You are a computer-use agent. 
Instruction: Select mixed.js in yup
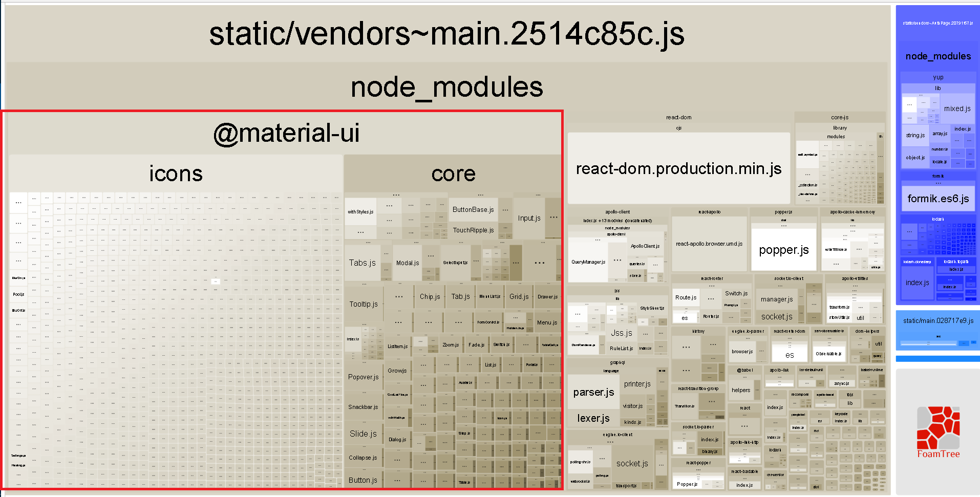(957, 109)
